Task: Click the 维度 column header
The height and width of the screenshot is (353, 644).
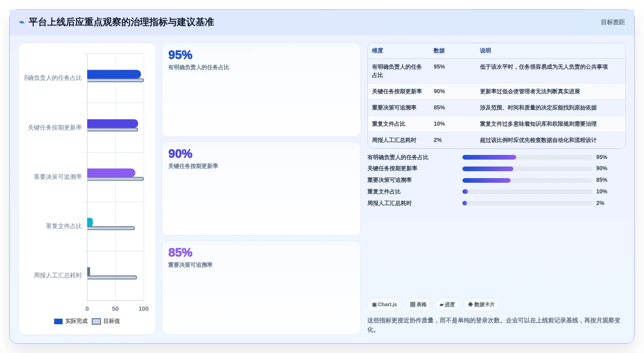Action: [378, 51]
